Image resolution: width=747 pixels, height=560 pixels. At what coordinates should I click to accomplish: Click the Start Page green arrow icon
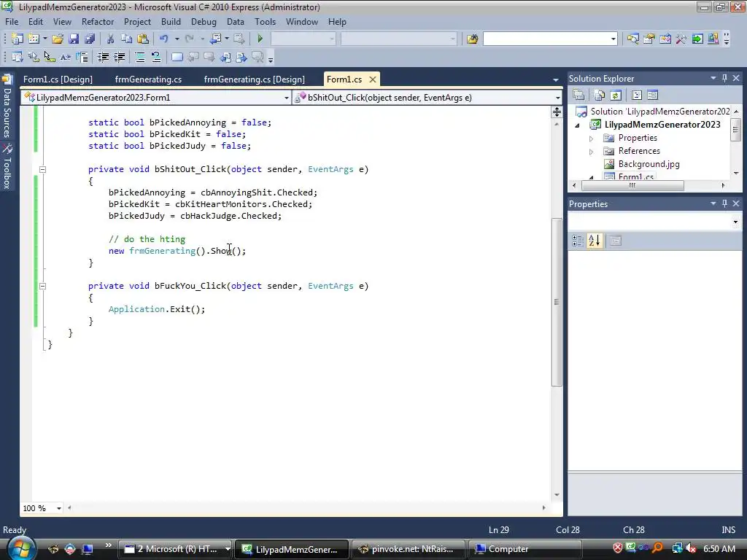(x=697, y=39)
